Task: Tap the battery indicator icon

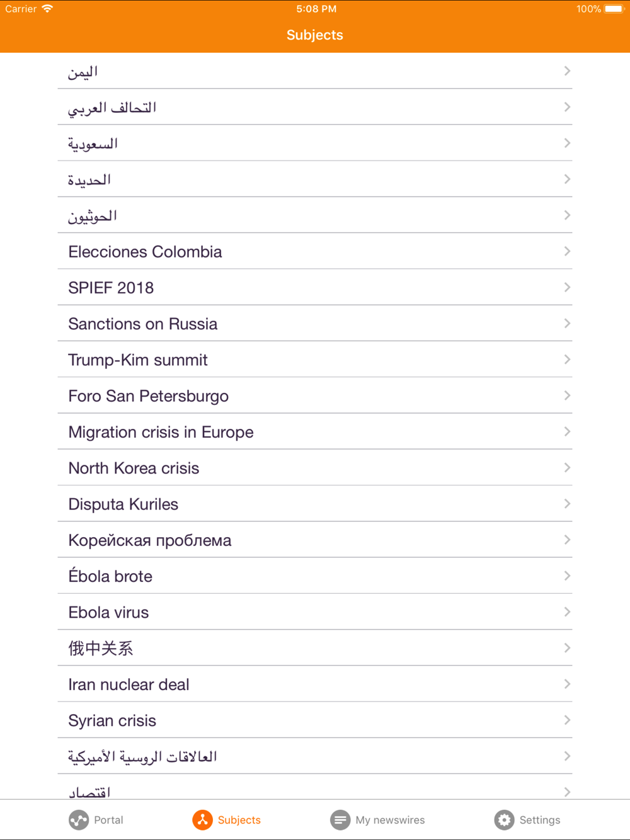Action: tap(614, 9)
